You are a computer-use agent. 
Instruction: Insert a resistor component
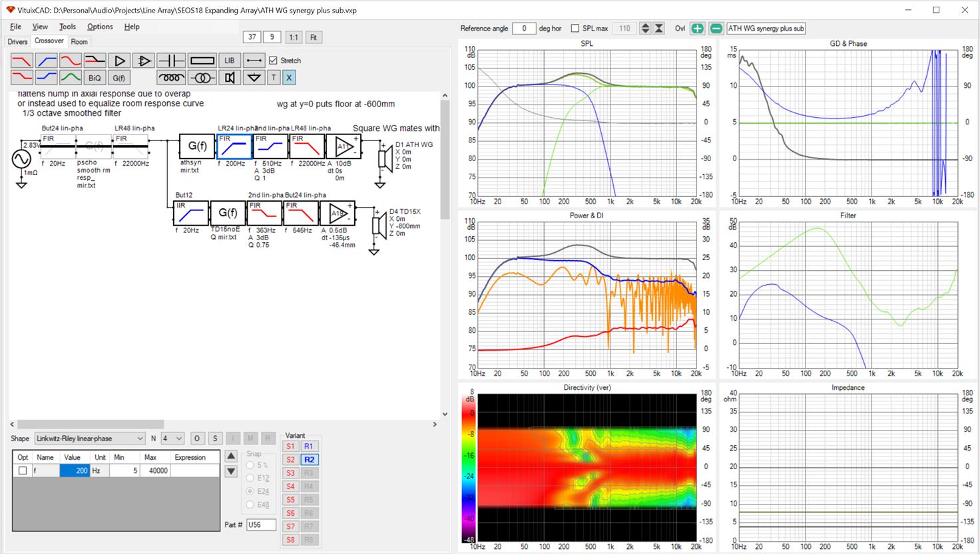tap(202, 61)
